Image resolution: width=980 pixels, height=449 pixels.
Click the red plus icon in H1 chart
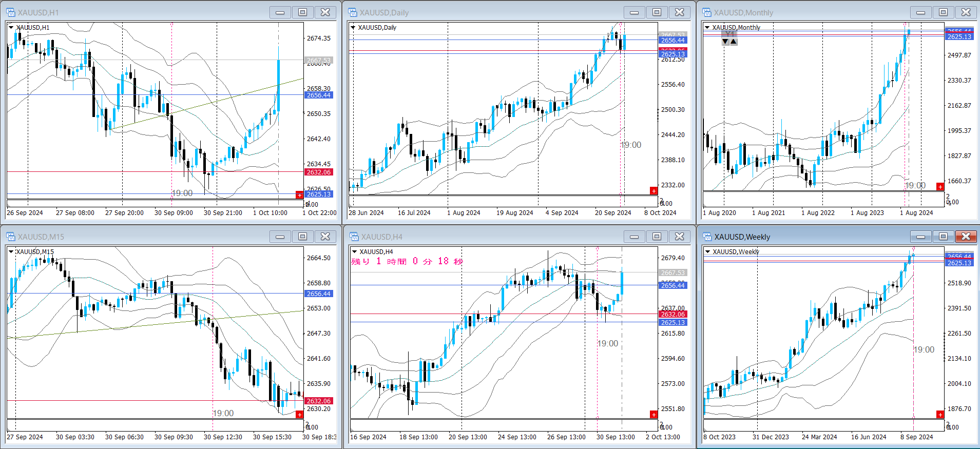299,194
